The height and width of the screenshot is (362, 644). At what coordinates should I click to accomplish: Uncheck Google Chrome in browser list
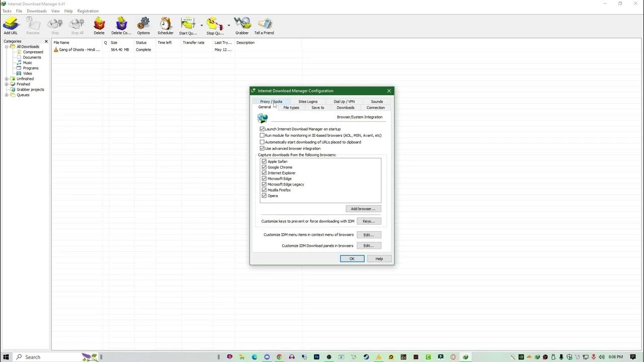[x=264, y=167]
